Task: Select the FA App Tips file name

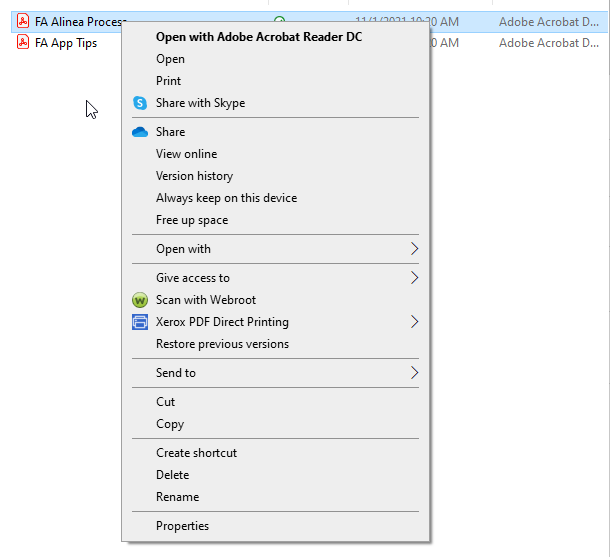Action: pyautogui.click(x=66, y=43)
